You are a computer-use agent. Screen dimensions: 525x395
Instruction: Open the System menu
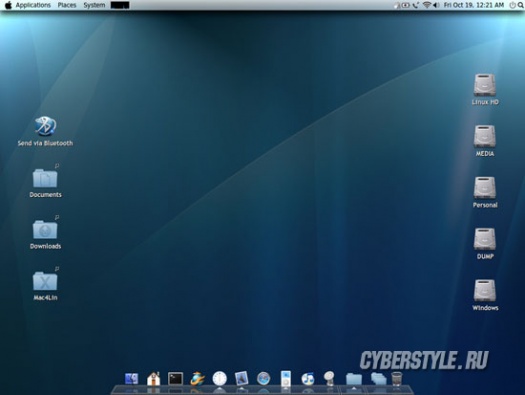point(94,5)
